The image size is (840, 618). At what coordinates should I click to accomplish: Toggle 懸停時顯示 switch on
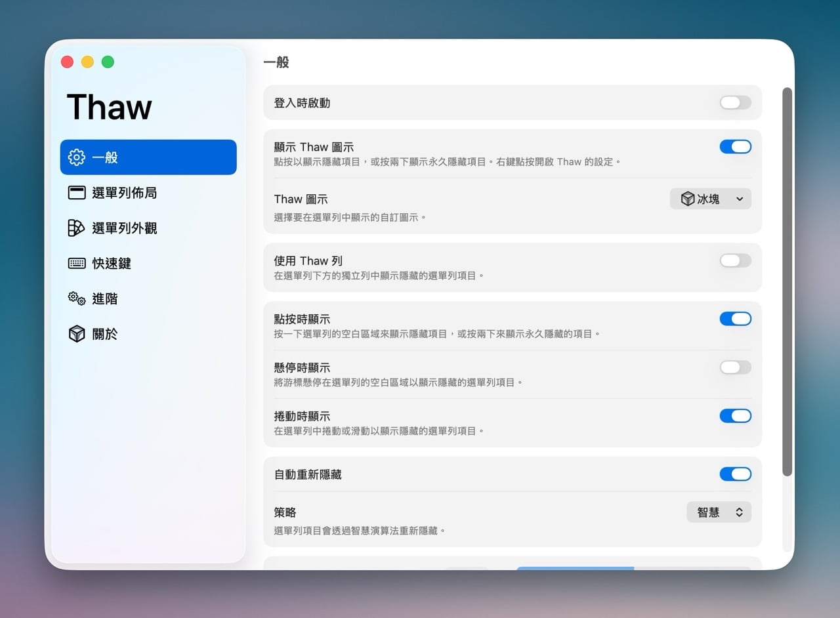(735, 368)
